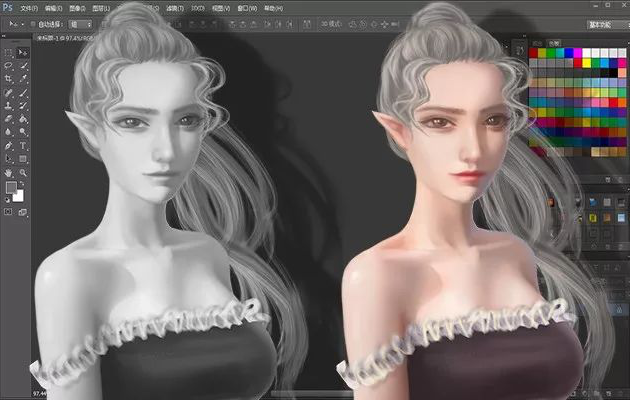Select the Eyedropper tool
This screenshot has height=400, width=630.
[23, 79]
